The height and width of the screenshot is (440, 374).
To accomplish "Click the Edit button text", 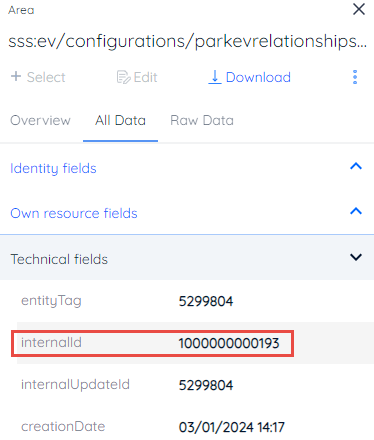I will pos(145,77).
